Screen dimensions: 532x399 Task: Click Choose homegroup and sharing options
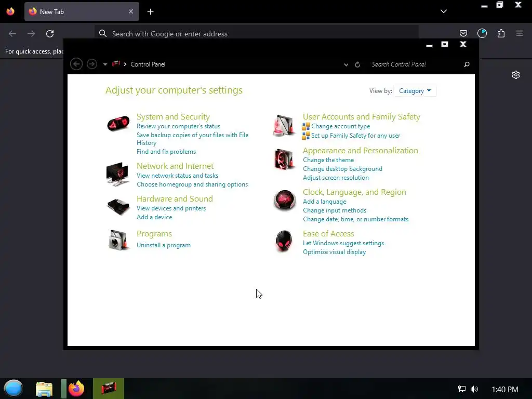coord(192,184)
